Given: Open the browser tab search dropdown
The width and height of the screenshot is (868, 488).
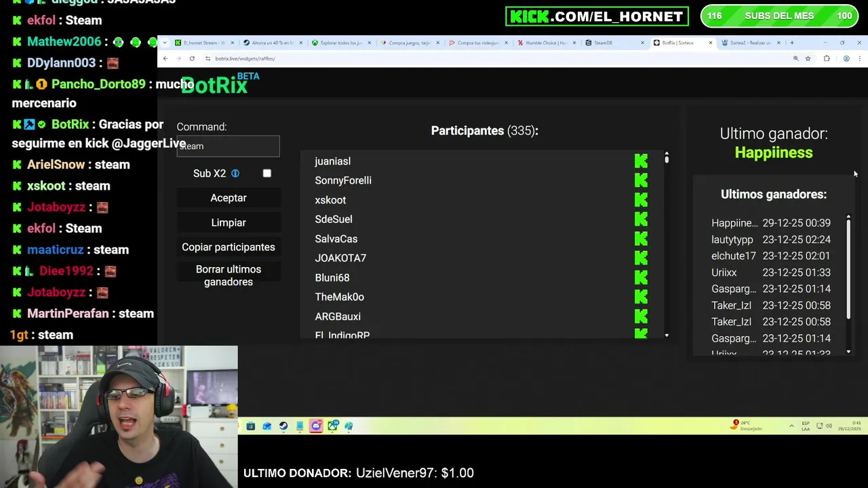Looking at the screenshot, I should [x=165, y=43].
